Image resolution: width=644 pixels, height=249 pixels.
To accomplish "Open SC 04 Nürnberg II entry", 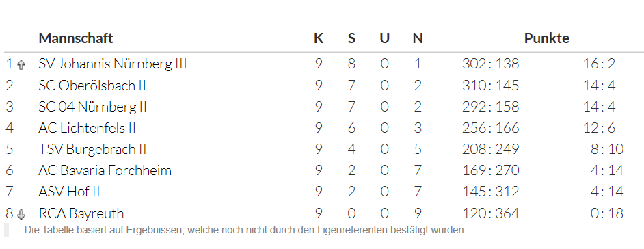I will pyautogui.click(x=92, y=107).
